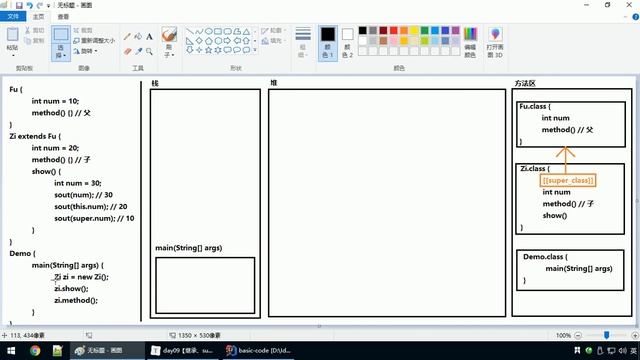Click the Undo arrow in title bar

tap(29, 5)
